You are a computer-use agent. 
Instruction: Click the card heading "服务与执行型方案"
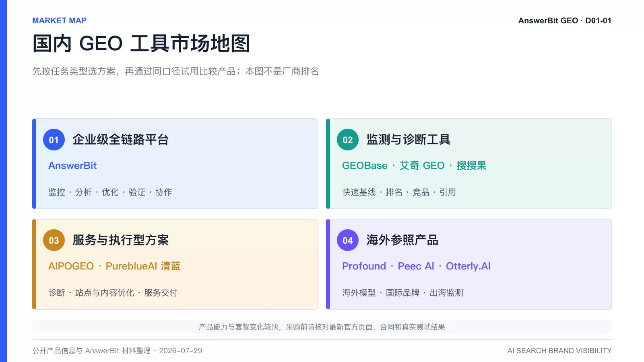[120, 240]
